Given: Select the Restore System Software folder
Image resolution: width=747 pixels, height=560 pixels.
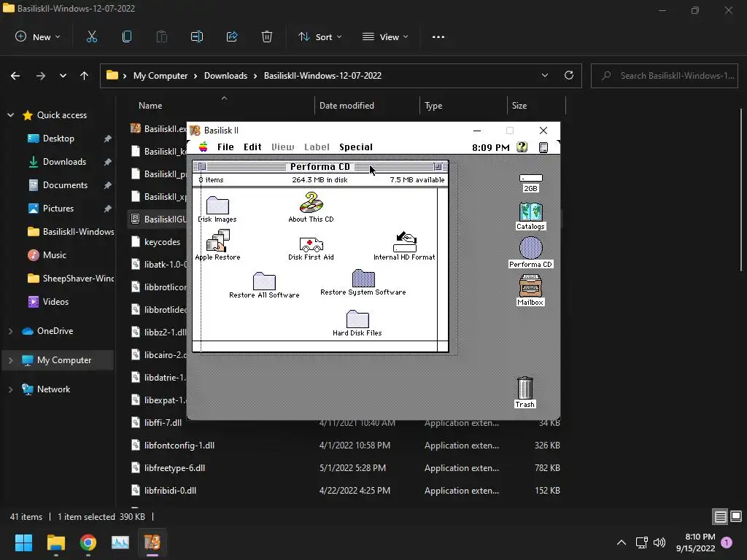Looking at the screenshot, I should click(363, 278).
